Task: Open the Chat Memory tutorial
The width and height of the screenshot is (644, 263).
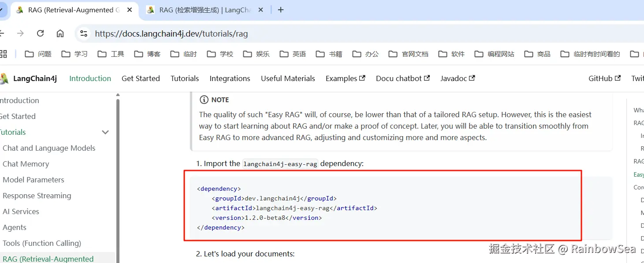Action: [26, 164]
